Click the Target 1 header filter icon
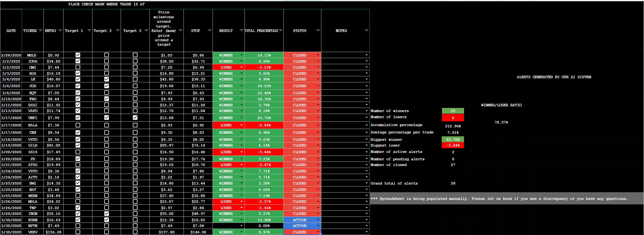Viewport: 644px width, 235px height. 89,31
